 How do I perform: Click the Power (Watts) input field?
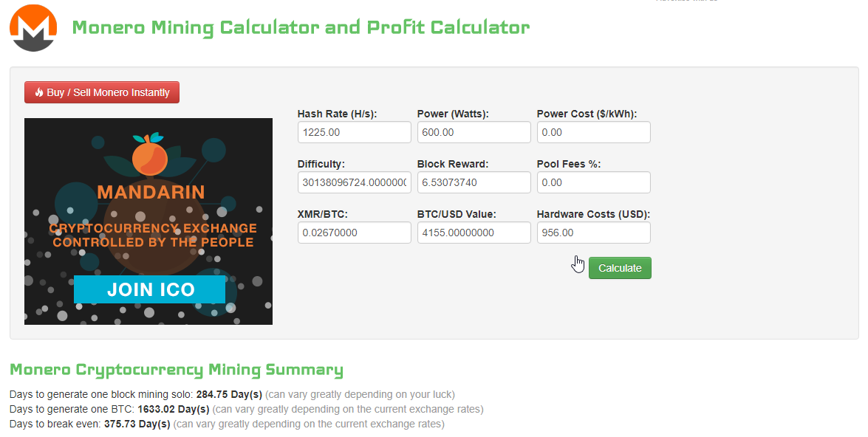click(474, 132)
